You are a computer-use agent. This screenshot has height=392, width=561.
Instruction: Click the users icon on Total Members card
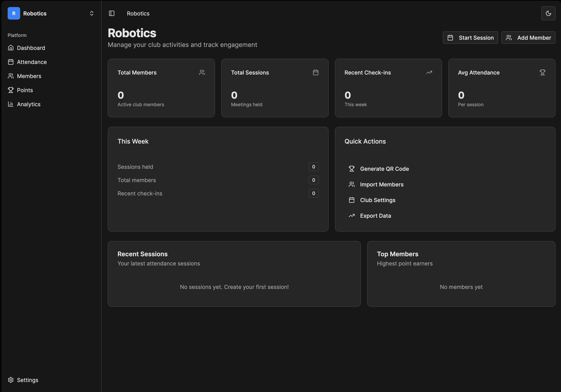[202, 72]
